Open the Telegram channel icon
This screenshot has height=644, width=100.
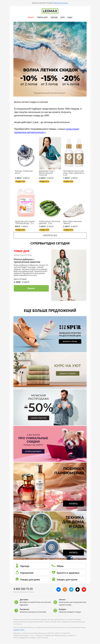[x=71, y=589]
